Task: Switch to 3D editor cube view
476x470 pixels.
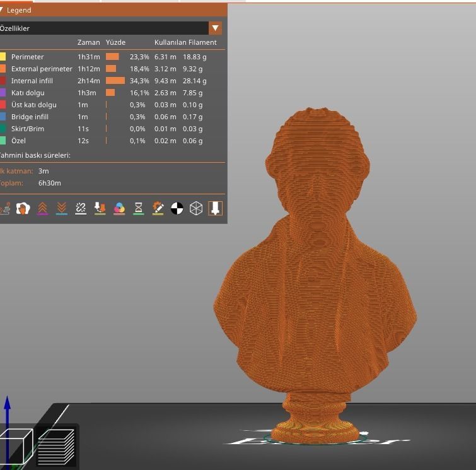Action: point(16,445)
